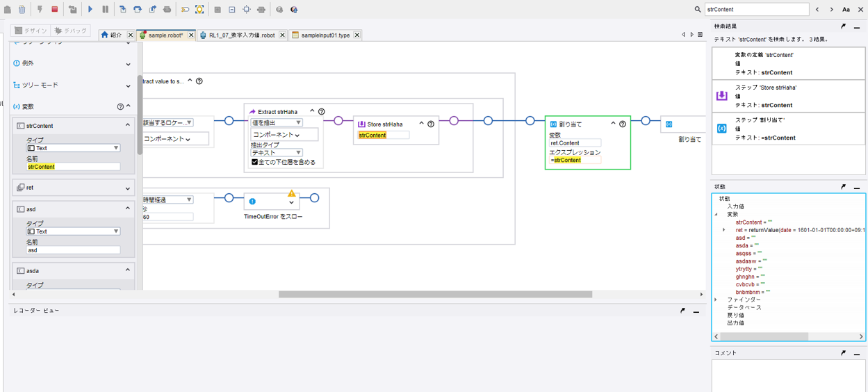Open help for the 割り当て step
The image size is (868, 392).
[623, 124]
